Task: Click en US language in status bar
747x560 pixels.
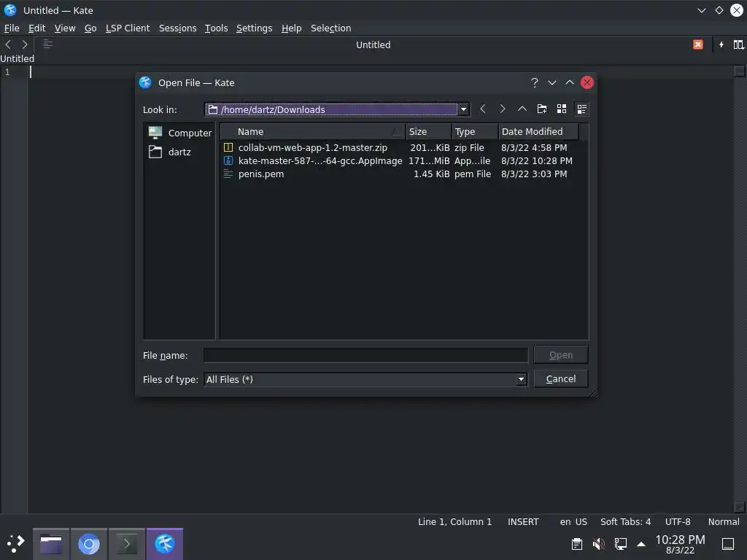Action: click(x=573, y=521)
